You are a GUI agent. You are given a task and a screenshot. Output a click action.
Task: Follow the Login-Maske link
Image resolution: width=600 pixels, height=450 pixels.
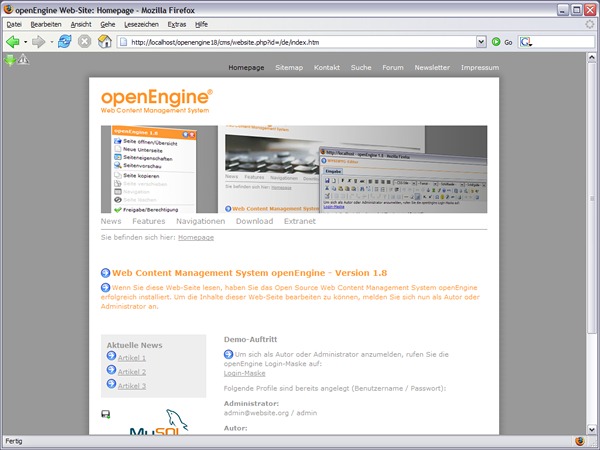coord(244,373)
